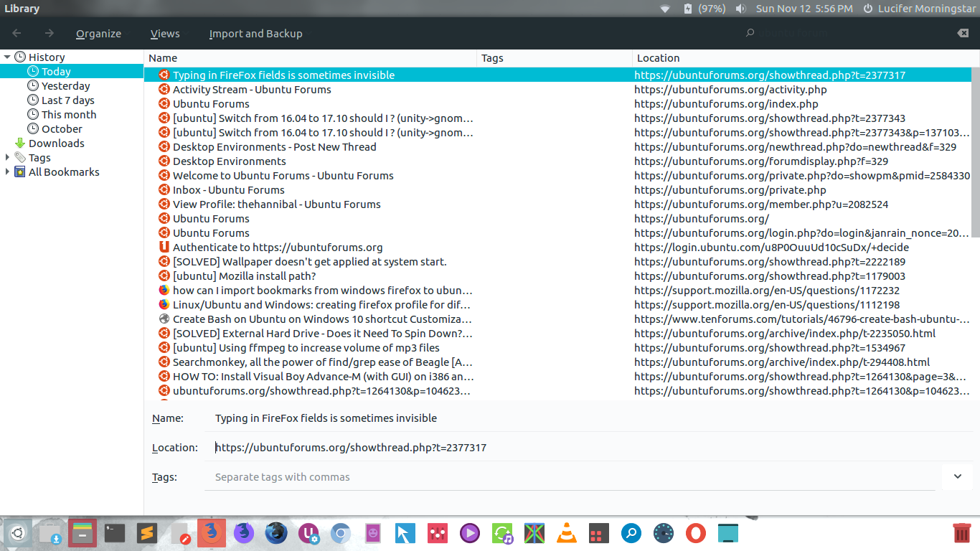
Task: Launch the terminal from the dock
Action: (115, 533)
